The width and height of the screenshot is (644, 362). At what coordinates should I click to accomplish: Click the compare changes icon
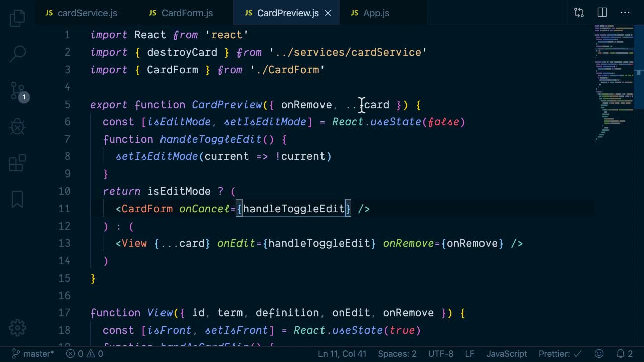(579, 13)
